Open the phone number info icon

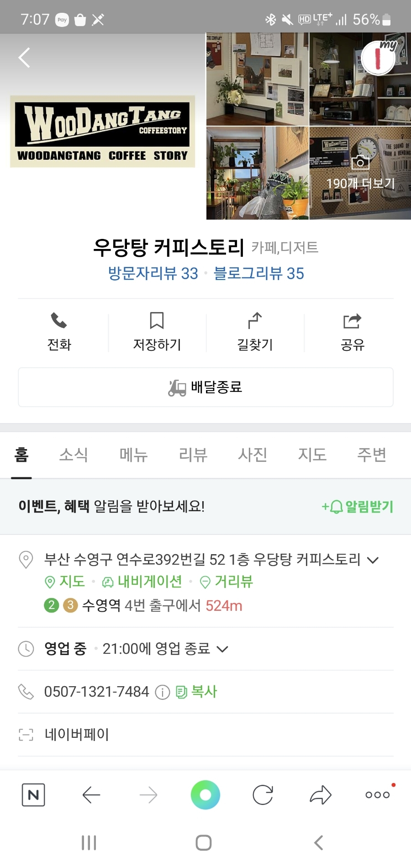pos(163,693)
